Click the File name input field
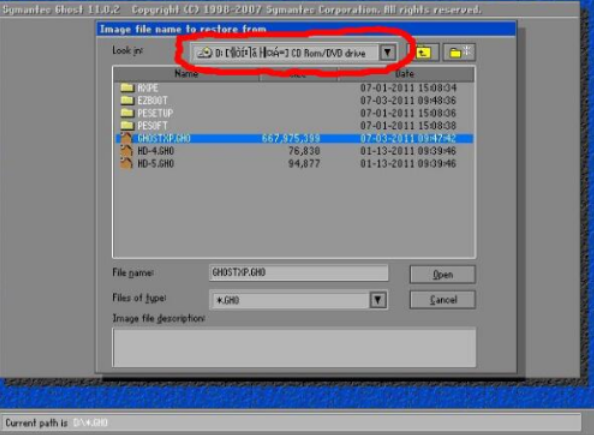The height and width of the screenshot is (435, 594). [299, 273]
